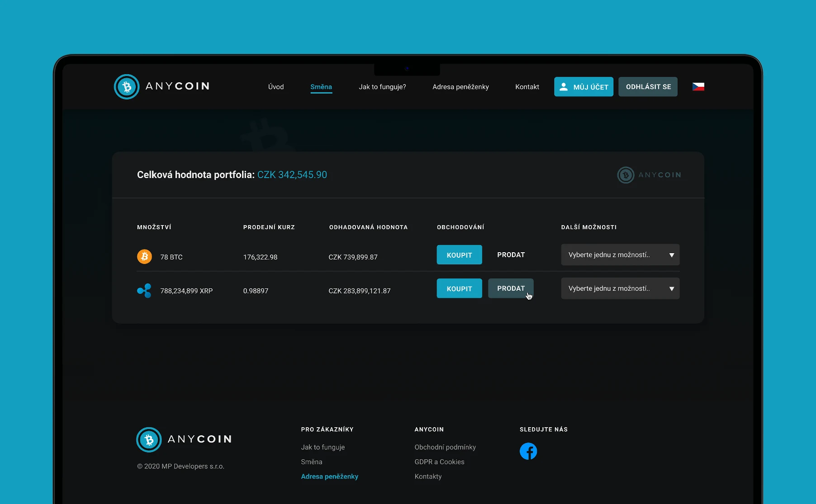Click the DALŠÍ MOŽNOSTI column header

click(x=589, y=227)
